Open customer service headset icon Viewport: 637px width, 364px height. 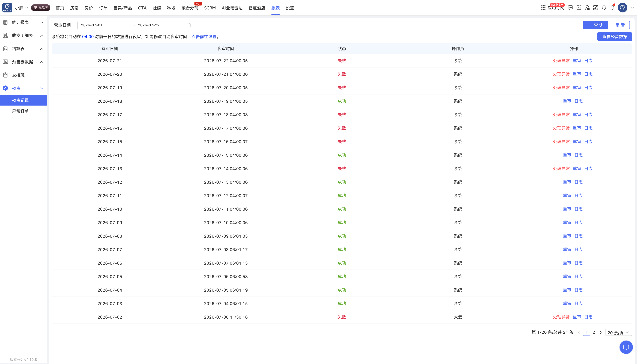(x=604, y=8)
